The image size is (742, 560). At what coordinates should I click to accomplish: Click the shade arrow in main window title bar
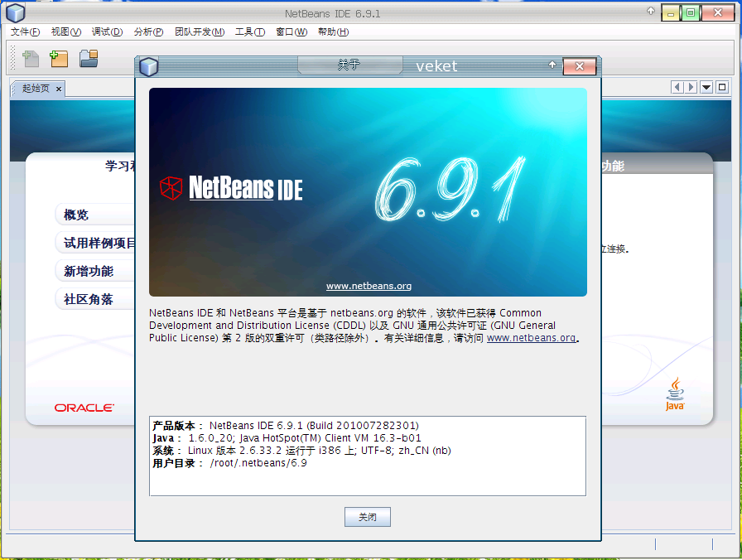(651, 11)
